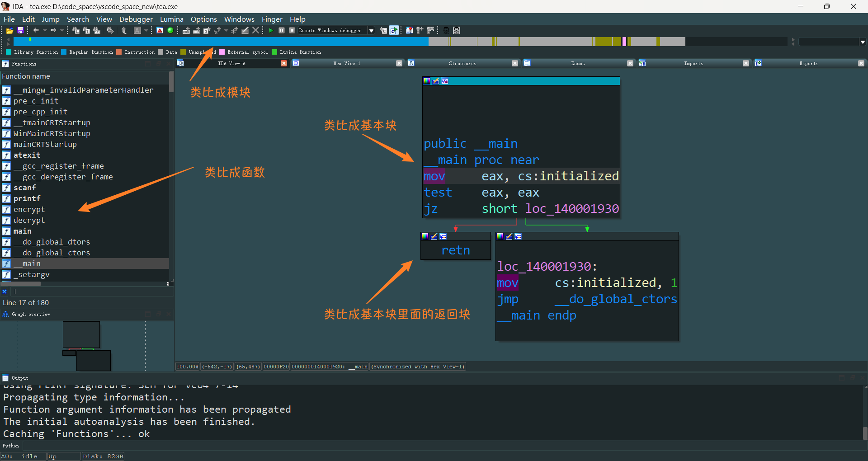Open the File menu

pyautogui.click(x=9, y=19)
